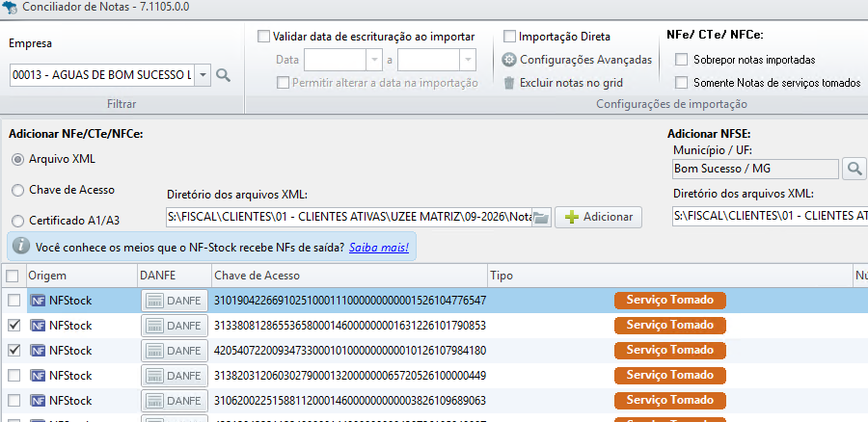This screenshot has width=868, height=422.
Task: Select access key 31382031206030279000132000000065720526100000449
Action: [x=350, y=376]
